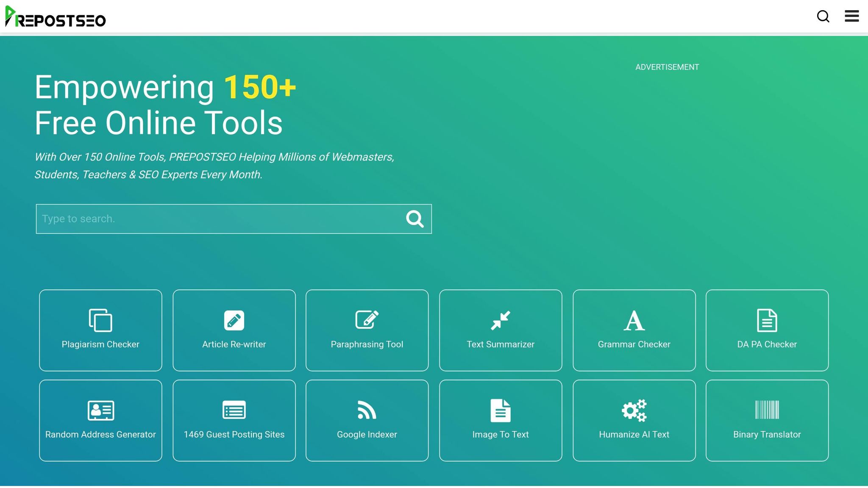Click the Humanize AI Text gears icon
The width and height of the screenshot is (868, 488).
(x=634, y=410)
